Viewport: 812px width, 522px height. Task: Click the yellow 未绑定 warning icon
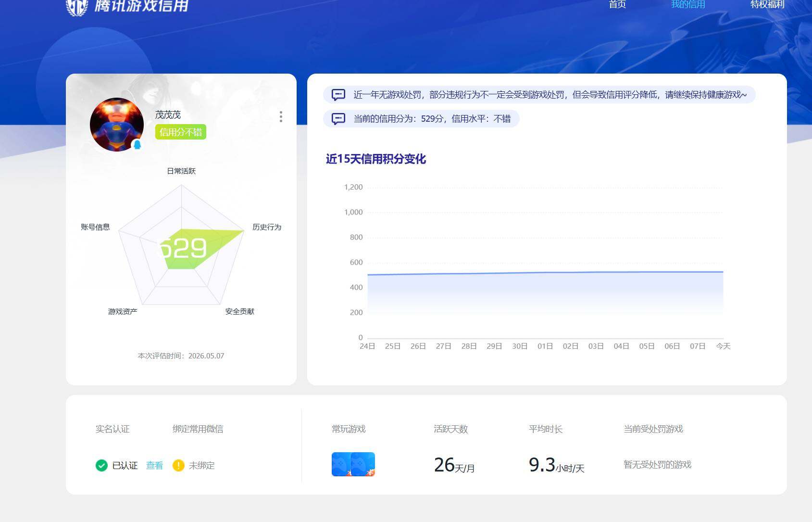coord(178,465)
